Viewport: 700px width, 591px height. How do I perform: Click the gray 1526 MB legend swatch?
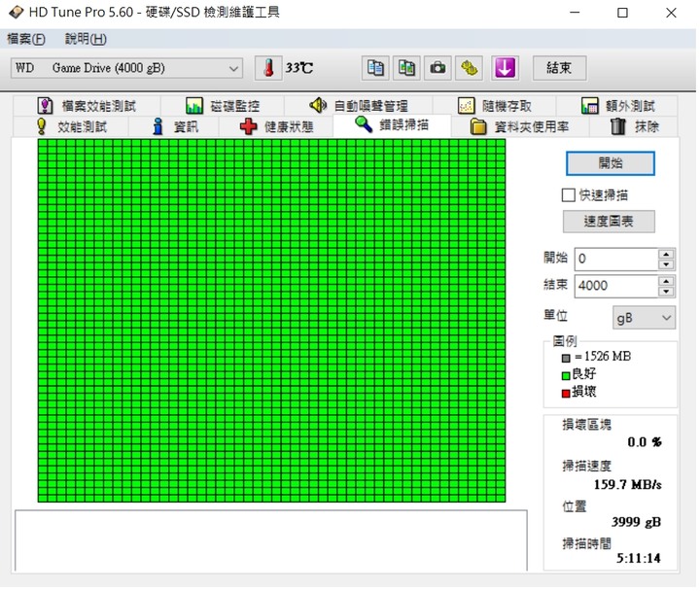click(566, 358)
